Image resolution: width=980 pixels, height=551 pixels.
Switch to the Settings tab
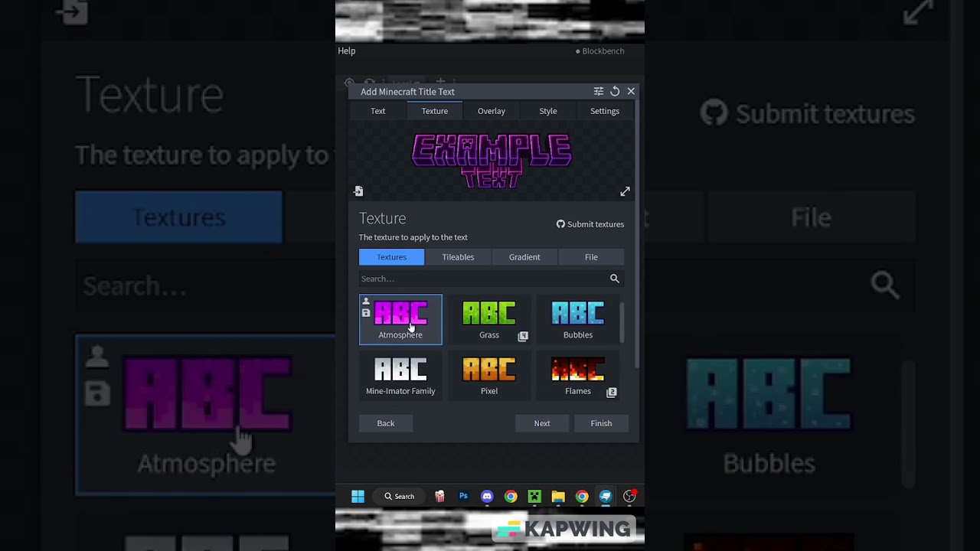[x=605, y=111]
